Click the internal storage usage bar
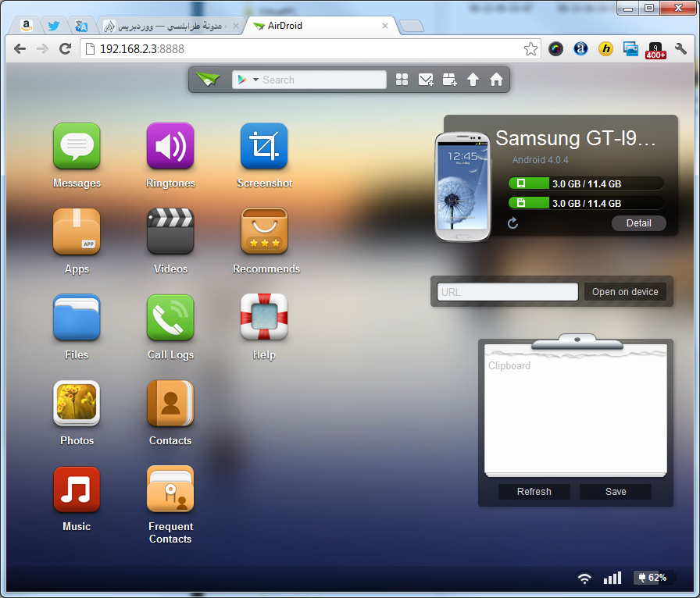Viewport: 700px width, 598px height. [x=586, y=183]
